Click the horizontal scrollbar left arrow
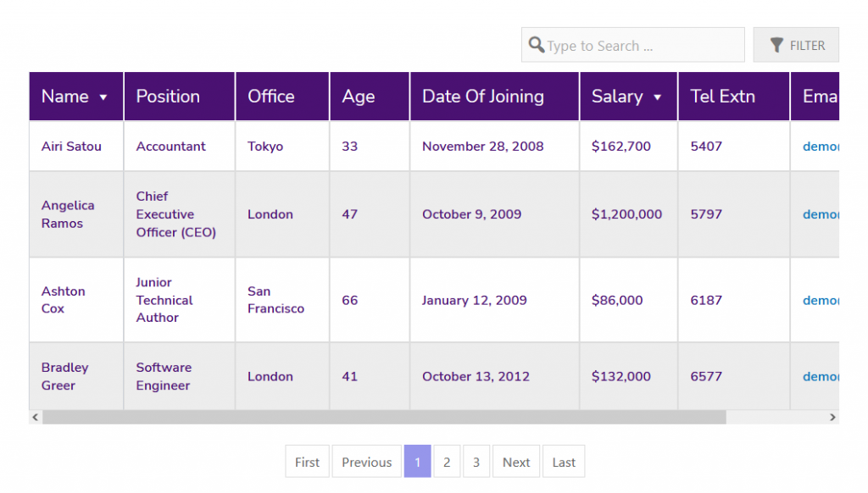 36,418
